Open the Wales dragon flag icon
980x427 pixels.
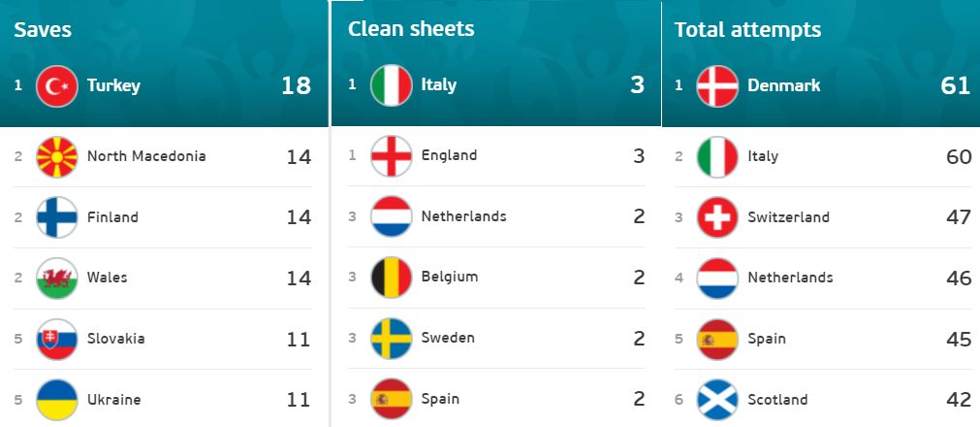click(57, 278)
